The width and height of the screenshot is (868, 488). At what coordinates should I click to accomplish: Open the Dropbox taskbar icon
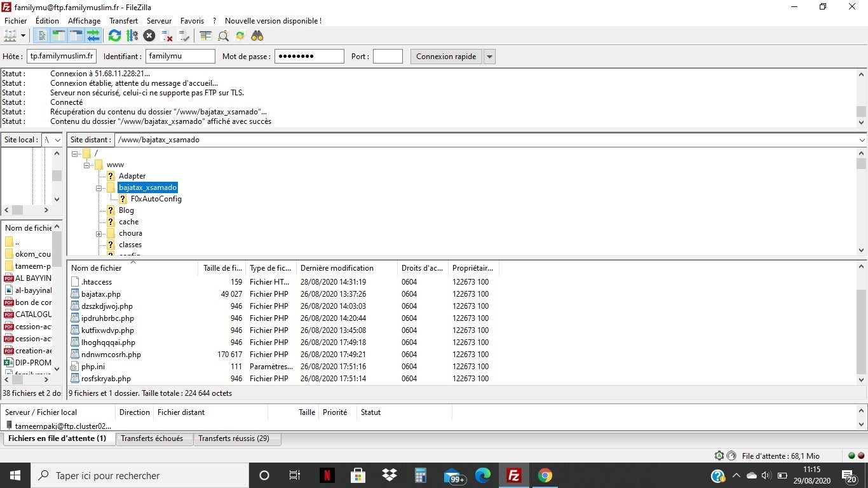[x=389, y=475]
